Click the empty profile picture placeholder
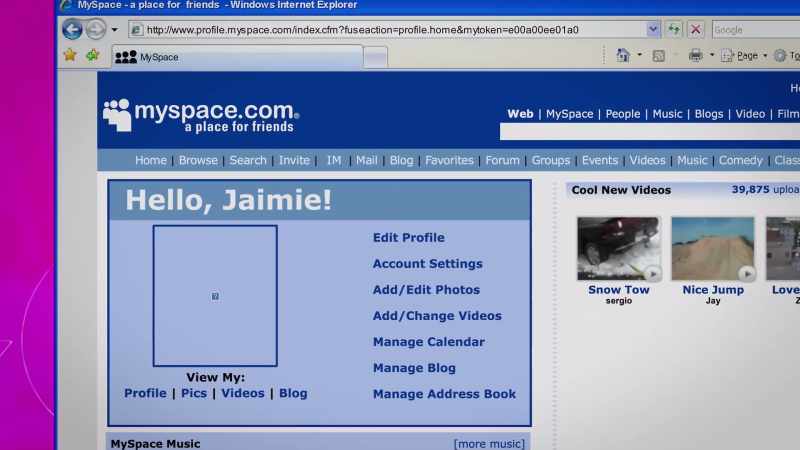 pos(215,296)
